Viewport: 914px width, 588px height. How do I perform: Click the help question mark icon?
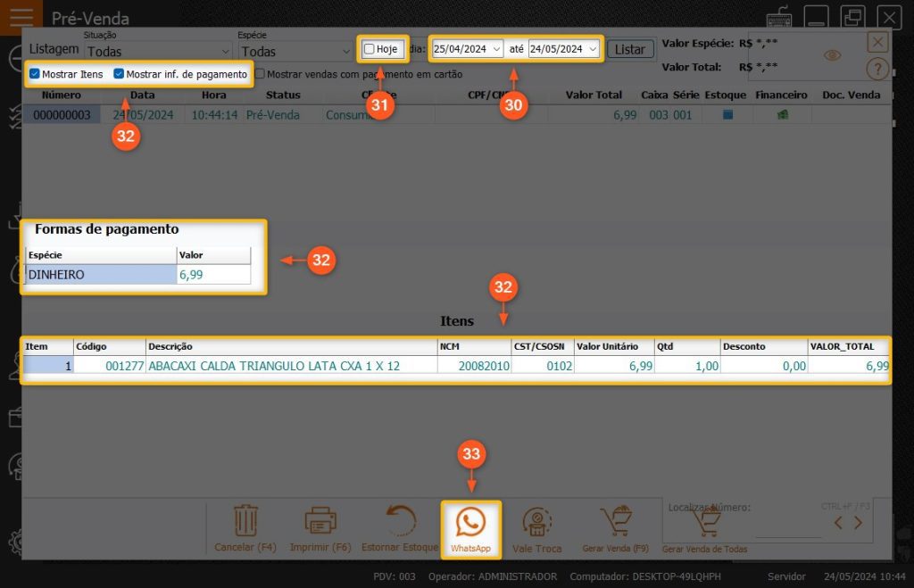[877, 70]
